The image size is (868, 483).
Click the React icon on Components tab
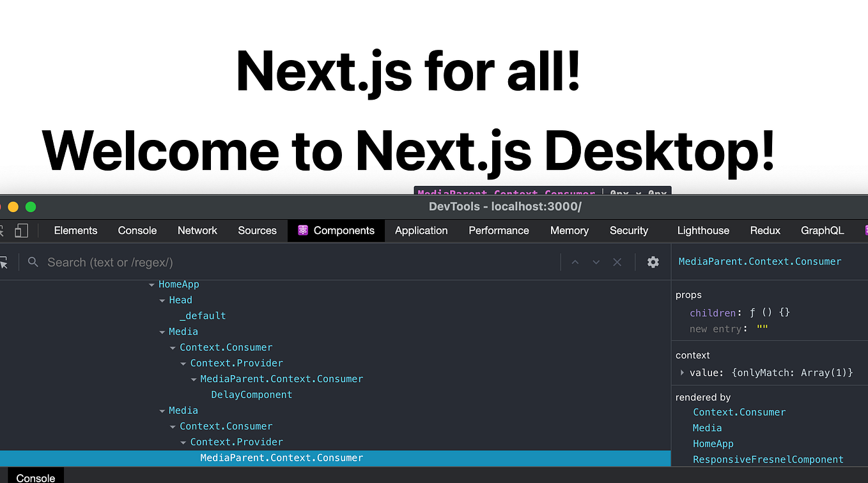(x=303, y=231)
